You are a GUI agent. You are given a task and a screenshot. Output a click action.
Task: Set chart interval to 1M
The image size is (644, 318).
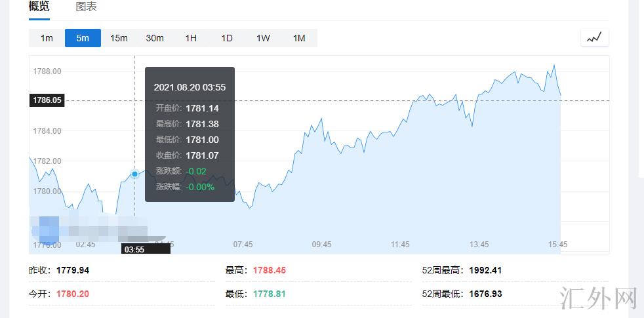click(x=299, y=38)
